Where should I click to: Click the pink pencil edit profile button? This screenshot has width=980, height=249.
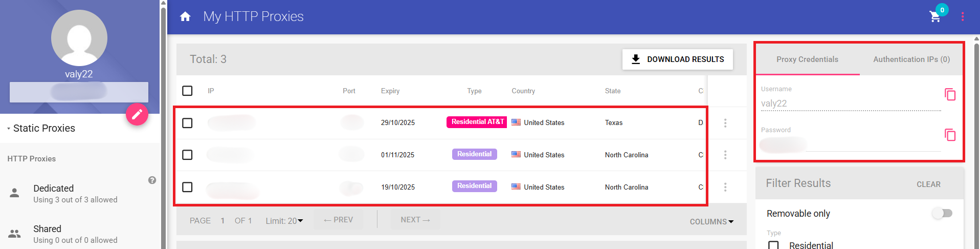(137, 114)
